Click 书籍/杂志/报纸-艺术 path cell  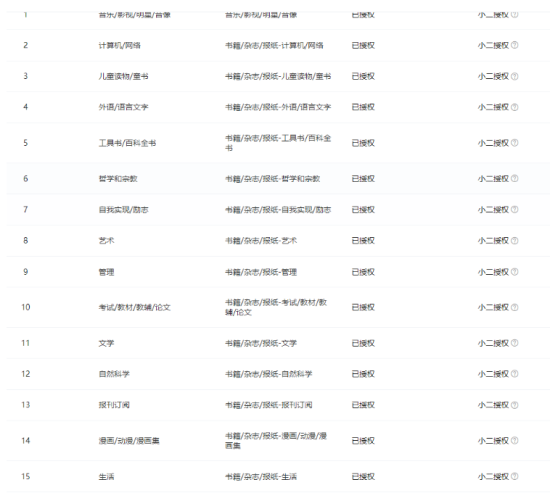tap(261, 241)
